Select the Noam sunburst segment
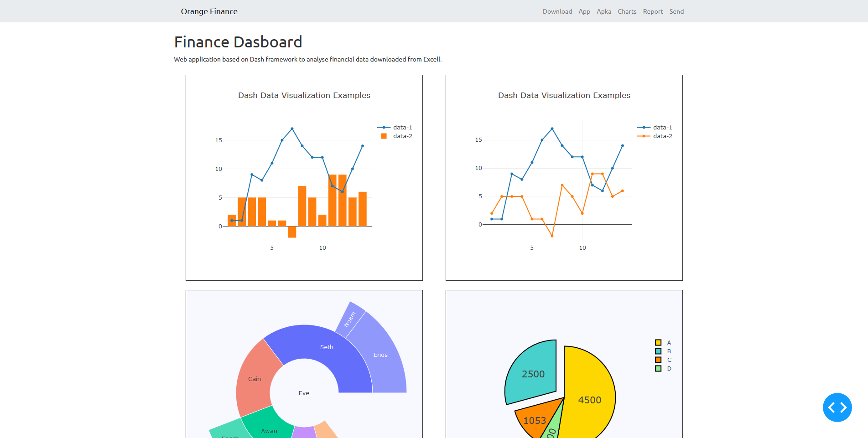Image resolution: width=868 pixels, height=438 pixels. tap(350, 319)
